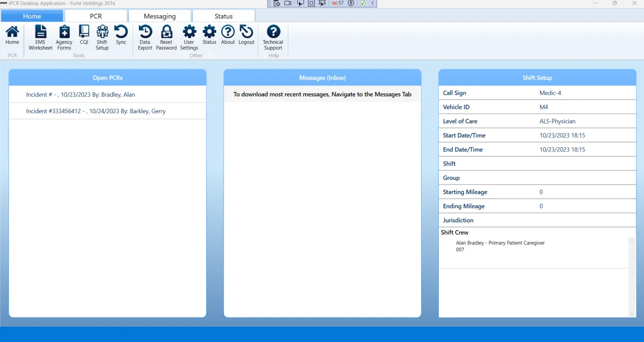Restore the application window size

point(615,3)
